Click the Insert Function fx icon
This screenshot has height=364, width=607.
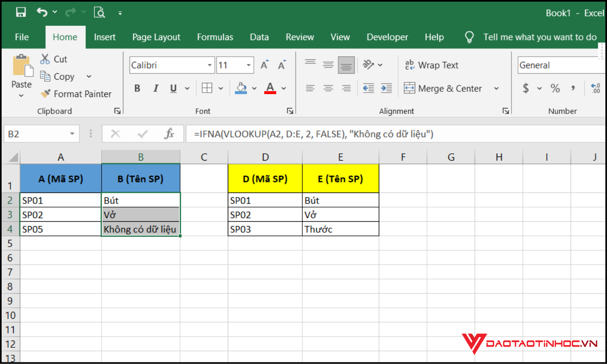pos(169,134)
